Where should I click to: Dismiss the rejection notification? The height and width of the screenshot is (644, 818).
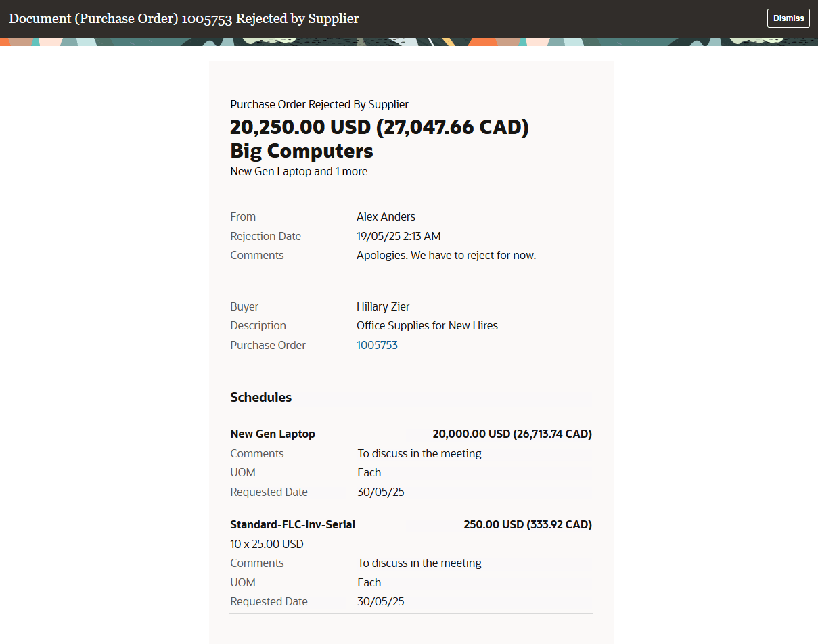point(788,18)
